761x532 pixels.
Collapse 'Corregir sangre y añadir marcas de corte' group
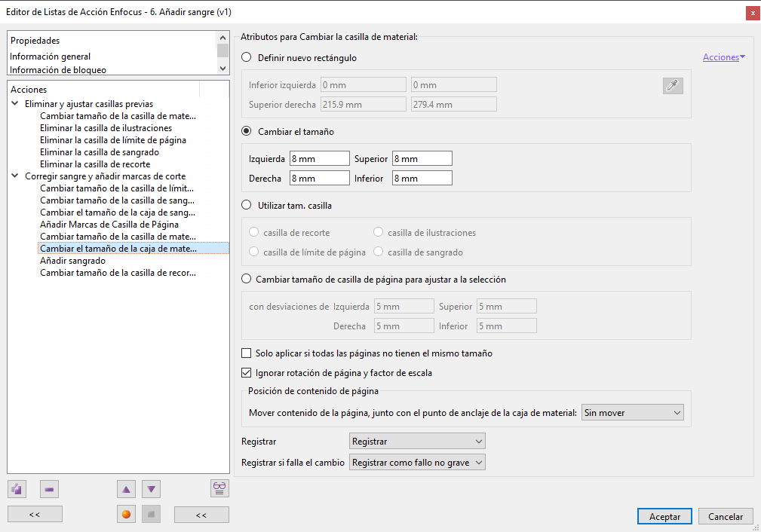(15, 176)
